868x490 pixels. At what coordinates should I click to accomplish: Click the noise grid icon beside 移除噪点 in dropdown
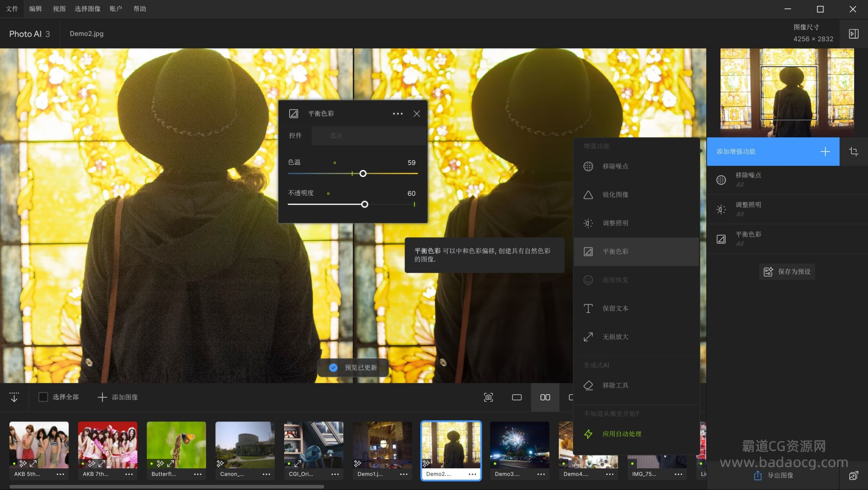[588, 166]
